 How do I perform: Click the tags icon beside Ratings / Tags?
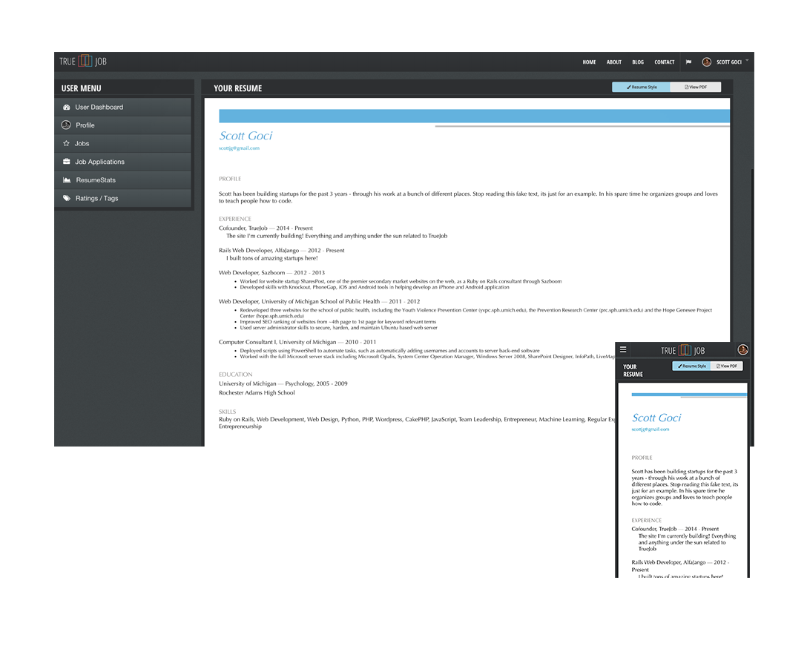coord(67,198)
